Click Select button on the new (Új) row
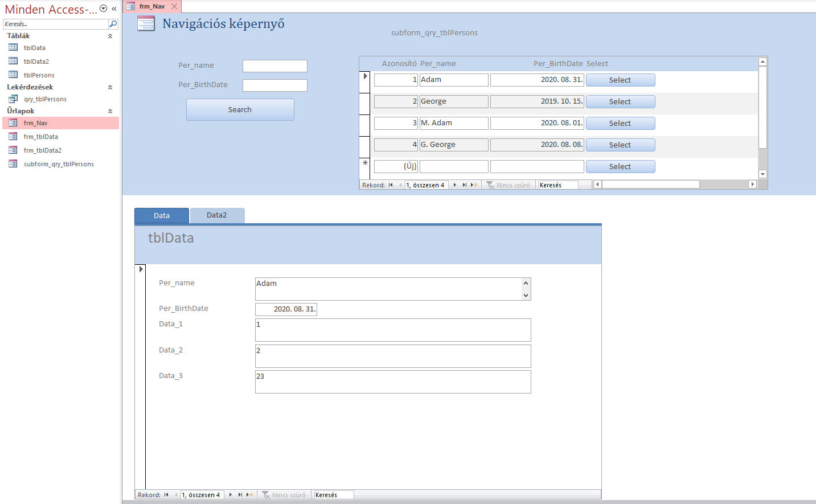The width and height of the screenshot is (816, 504). tap(620, 166)
